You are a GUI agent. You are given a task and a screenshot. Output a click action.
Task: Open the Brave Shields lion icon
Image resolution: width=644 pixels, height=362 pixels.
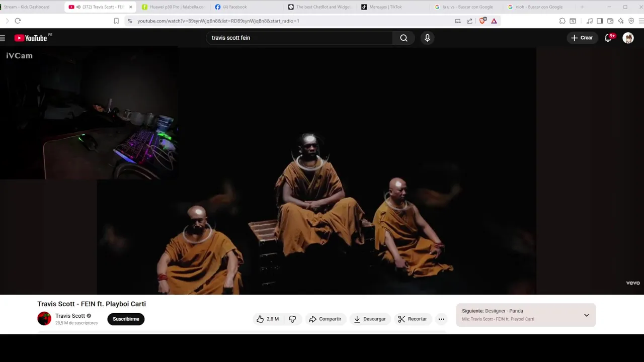tap(482, 21)
